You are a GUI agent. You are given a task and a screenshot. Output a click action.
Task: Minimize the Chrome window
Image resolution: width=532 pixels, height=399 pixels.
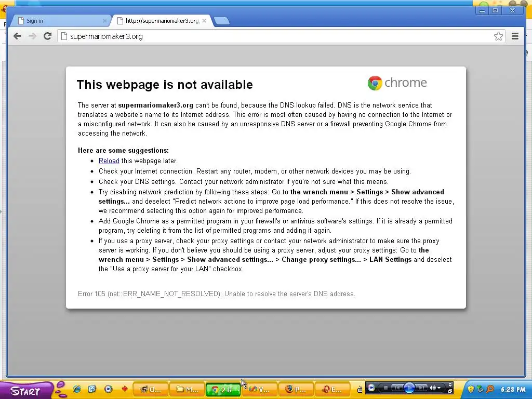click(482, 11)
